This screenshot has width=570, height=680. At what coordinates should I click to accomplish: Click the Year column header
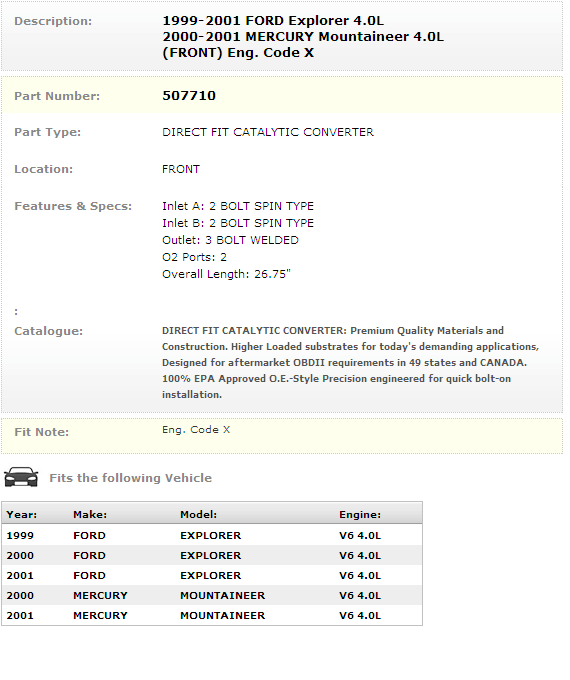pos(22,514)
